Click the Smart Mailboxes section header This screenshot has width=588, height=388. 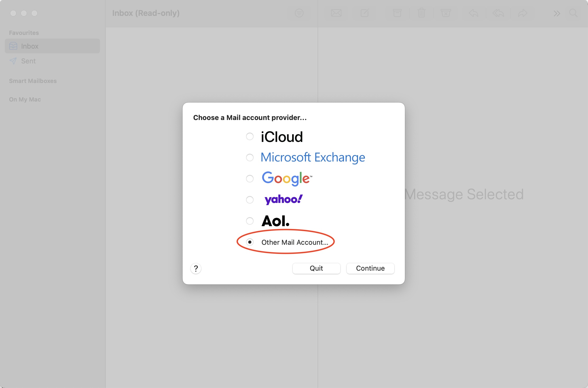pos(33,81)
